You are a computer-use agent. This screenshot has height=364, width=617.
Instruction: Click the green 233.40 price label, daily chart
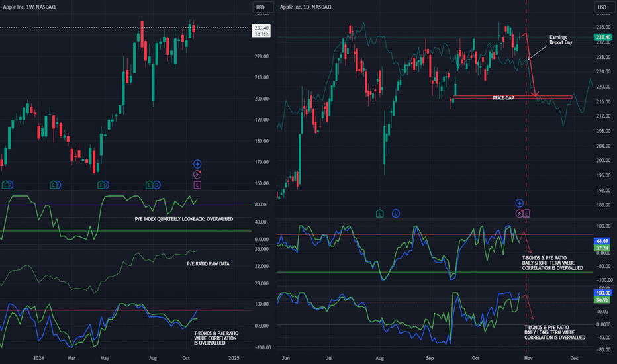click(603, 37)
